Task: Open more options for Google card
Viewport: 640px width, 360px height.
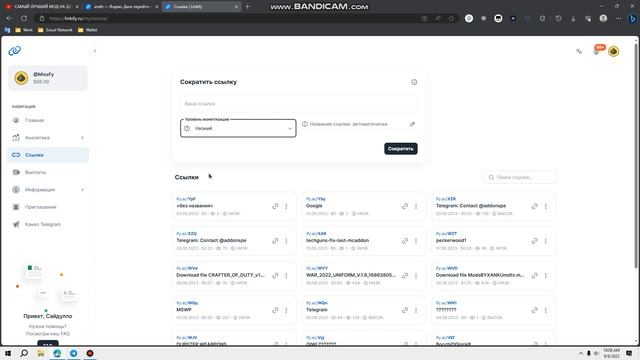Action: [416, 206]
